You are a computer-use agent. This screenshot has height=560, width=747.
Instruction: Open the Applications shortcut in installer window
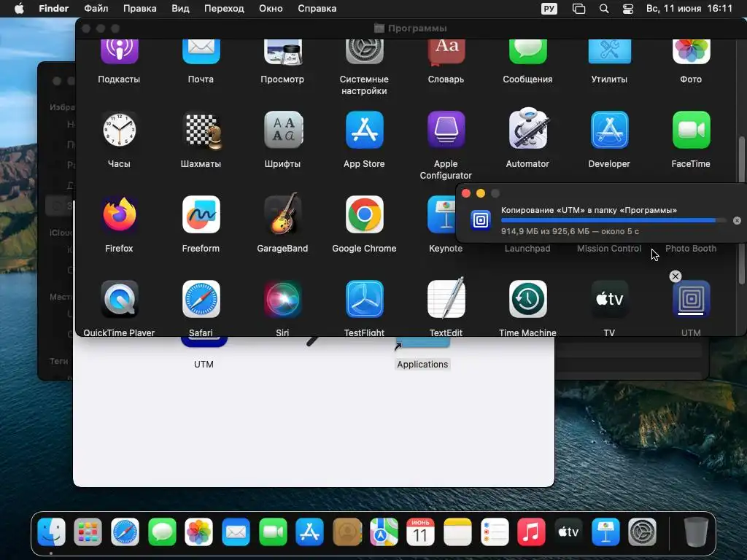[422, 342]
